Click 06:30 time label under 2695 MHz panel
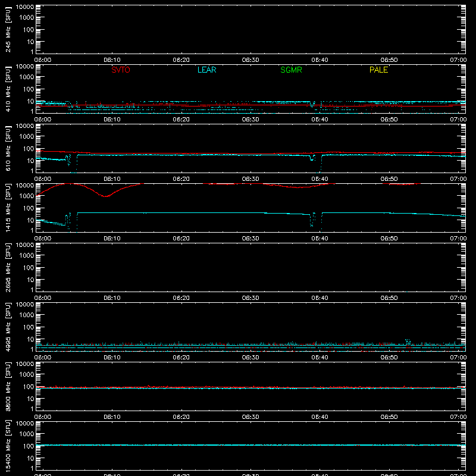This screenshot has height=476, width=476. tap(250, 298)
